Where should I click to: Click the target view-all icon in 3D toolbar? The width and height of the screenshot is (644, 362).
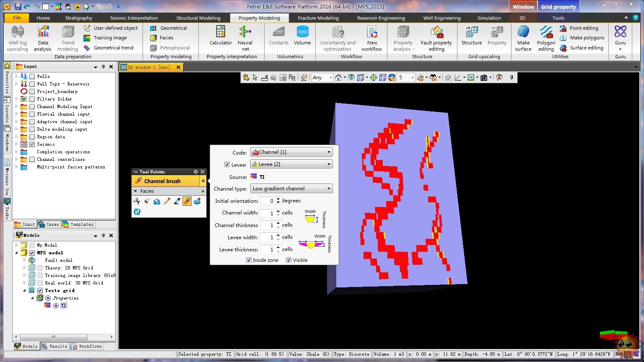pos(373,78)
